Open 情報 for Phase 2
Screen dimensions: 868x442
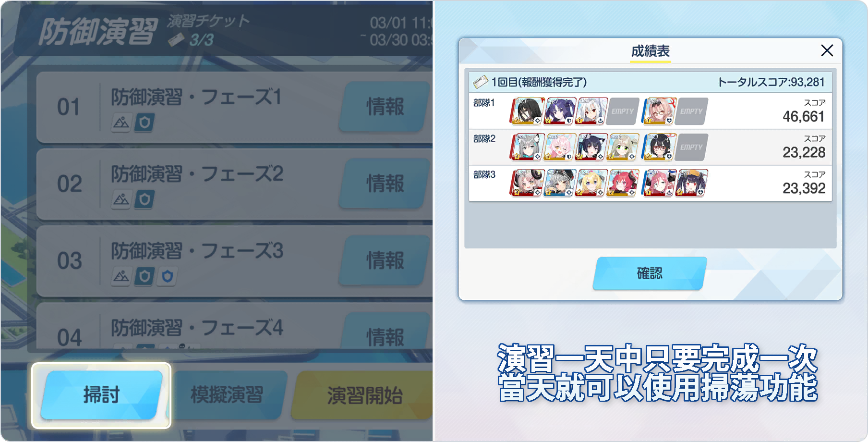point(385,184)
